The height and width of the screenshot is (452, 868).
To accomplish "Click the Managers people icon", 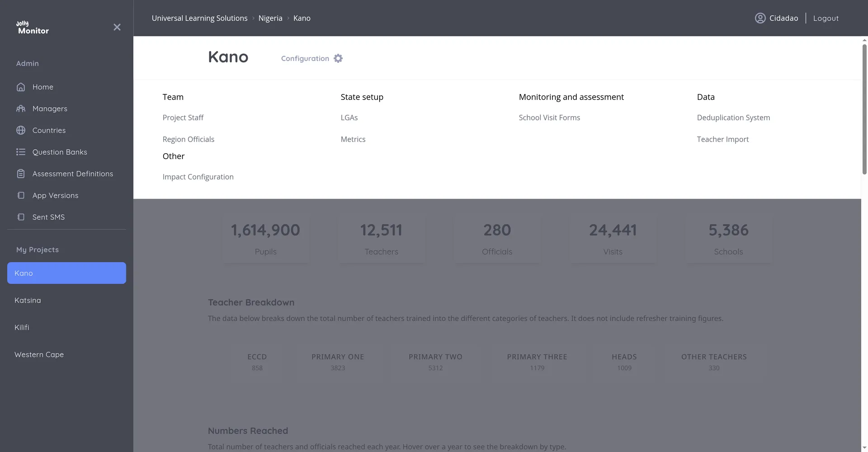I will click(21, 108).
